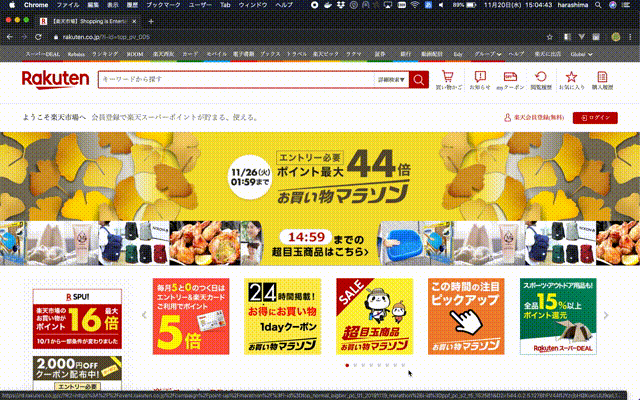This screenshot has width=640, height=400.
Task: Reload the page in Chrome
Action: point(38,37)
